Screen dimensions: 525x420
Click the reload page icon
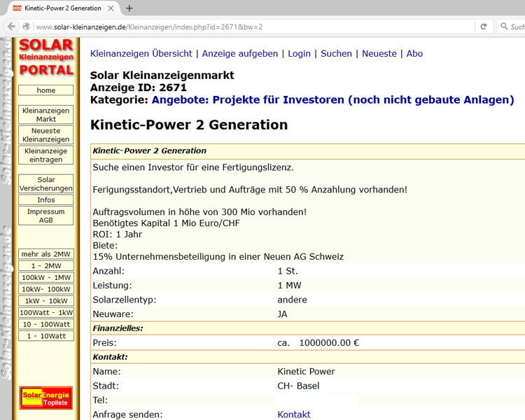click(483, 27)
